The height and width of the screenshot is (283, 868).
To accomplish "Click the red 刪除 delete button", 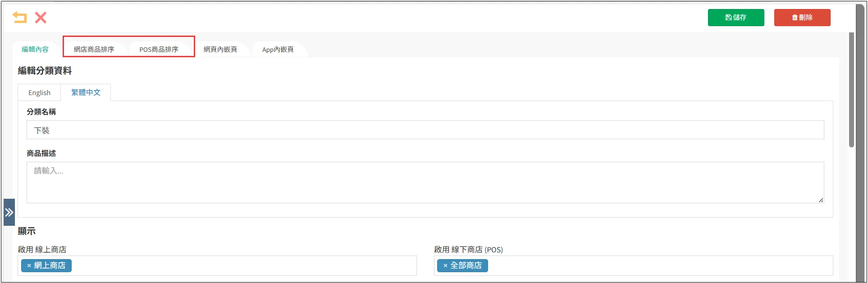I will tap(802, 18).
